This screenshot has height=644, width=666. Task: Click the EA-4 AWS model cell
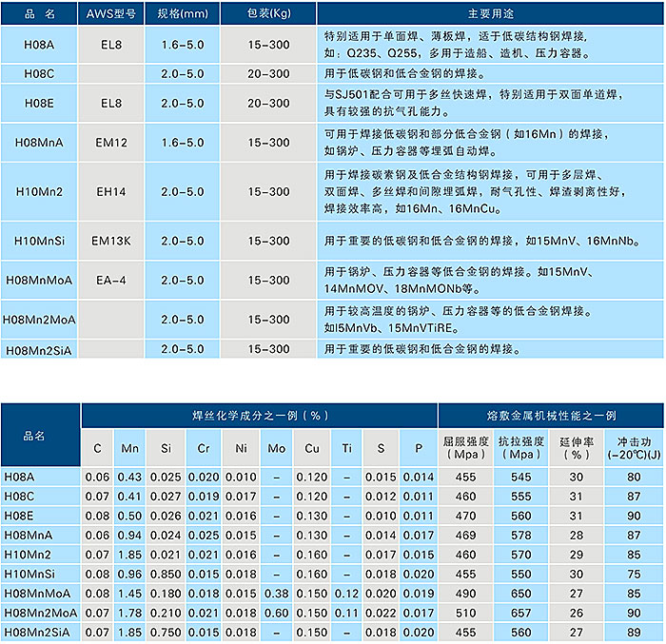pos(113,280)
